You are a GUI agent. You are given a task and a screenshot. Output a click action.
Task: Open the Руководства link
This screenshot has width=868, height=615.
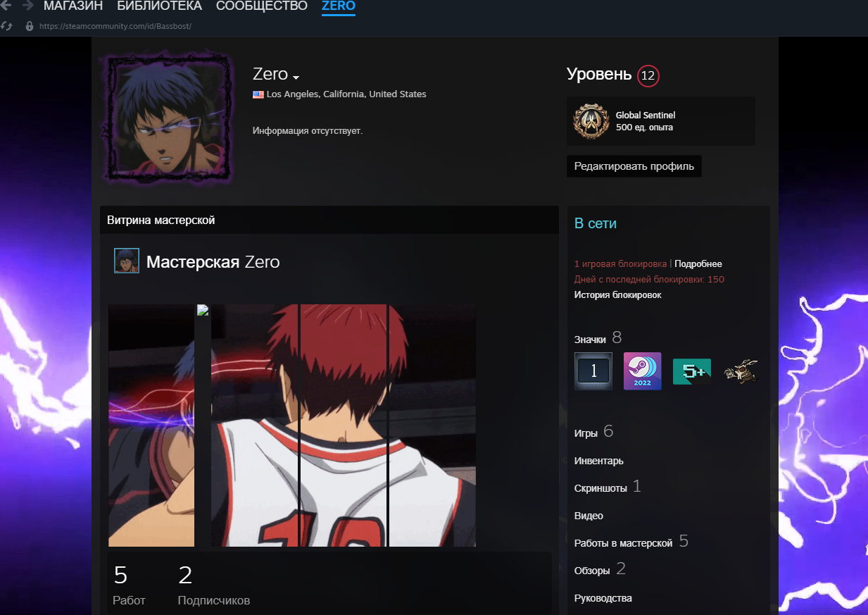603,598
